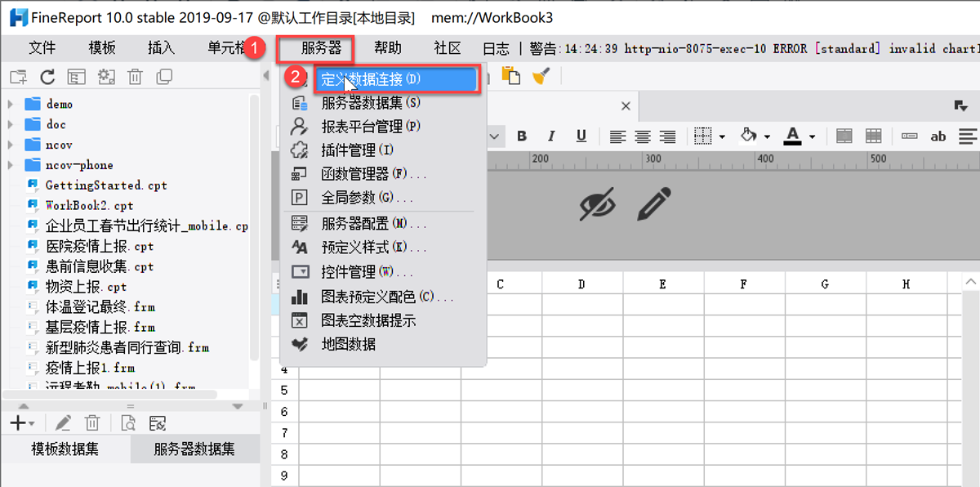Toggle italic formatting

tap(551, 136)
